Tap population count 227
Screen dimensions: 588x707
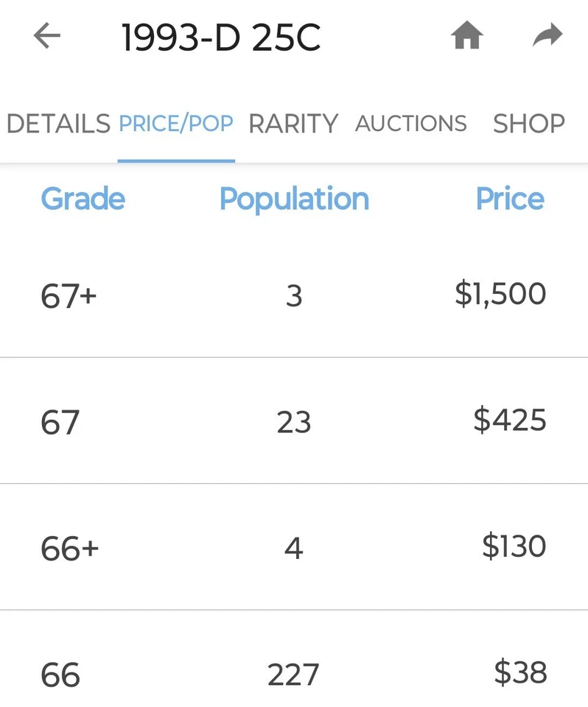tap(294, 675)
